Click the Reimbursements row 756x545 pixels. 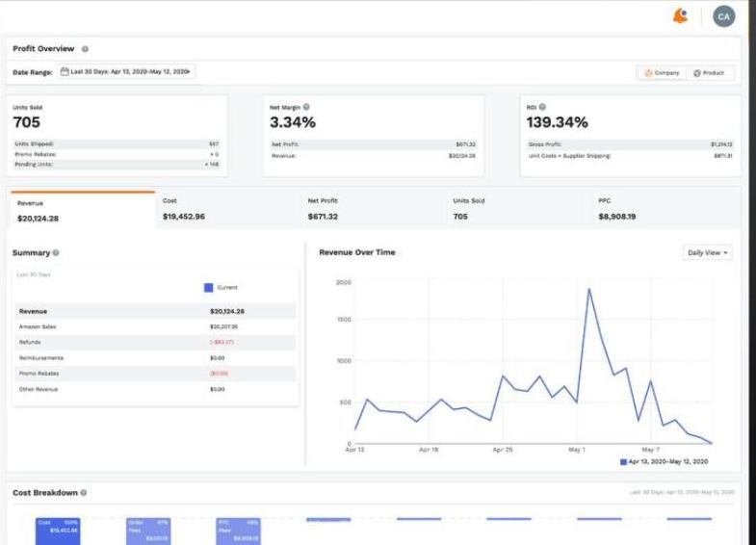[155, 358]
